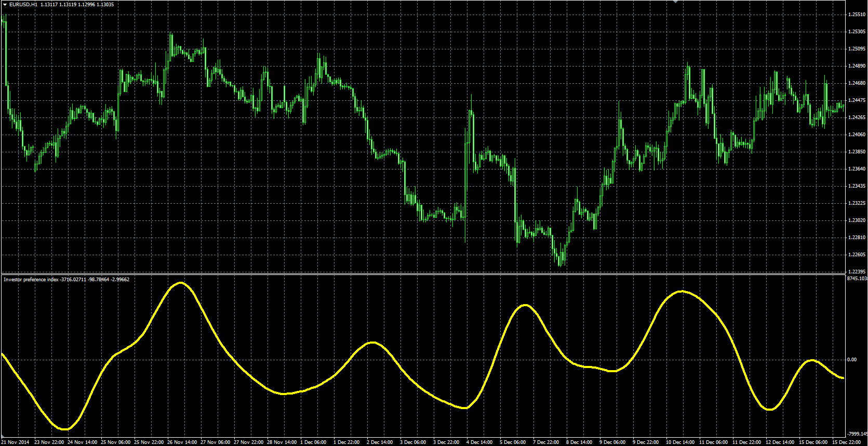Click the 26 Nov 14:00 time label
The height and width of the screenshot is (446, 868).
click(x=182, y=442)
